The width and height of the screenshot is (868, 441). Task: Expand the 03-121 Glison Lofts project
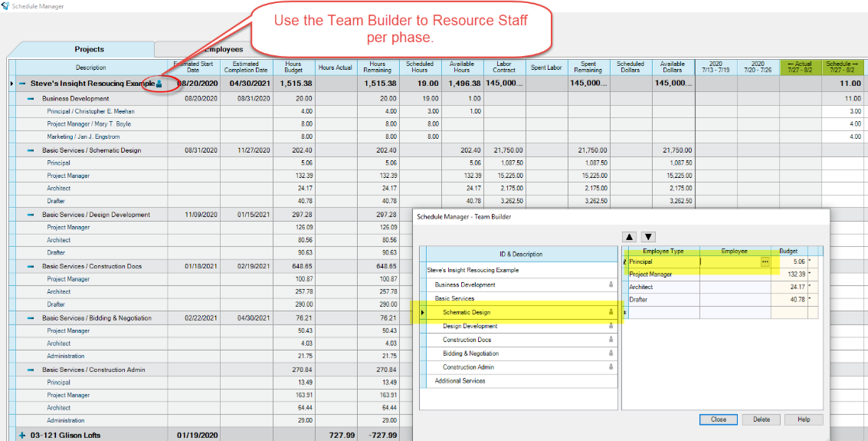pos(22,436)
